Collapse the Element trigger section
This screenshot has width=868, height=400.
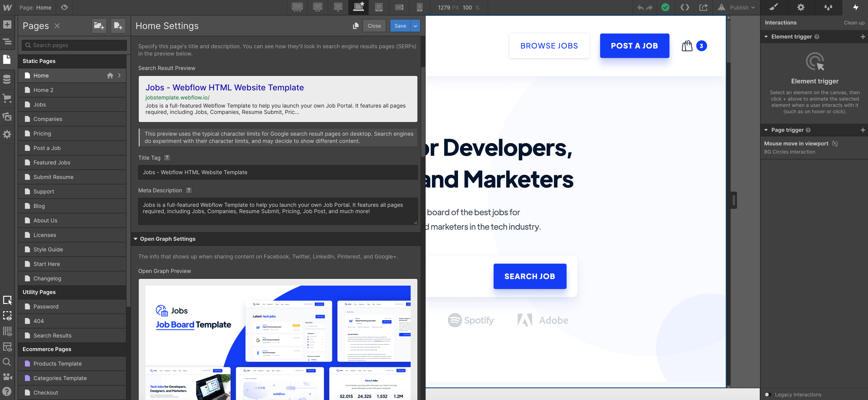(766, 37)
